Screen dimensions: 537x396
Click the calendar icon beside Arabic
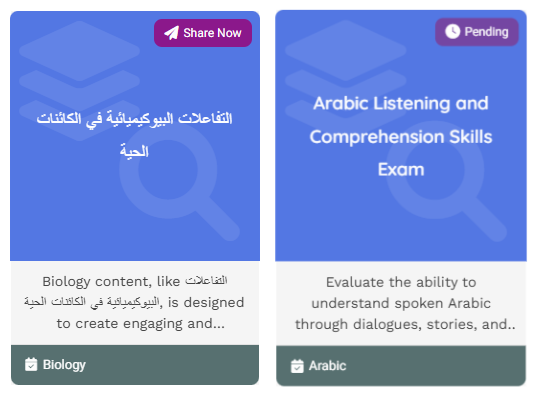(297, 366)
